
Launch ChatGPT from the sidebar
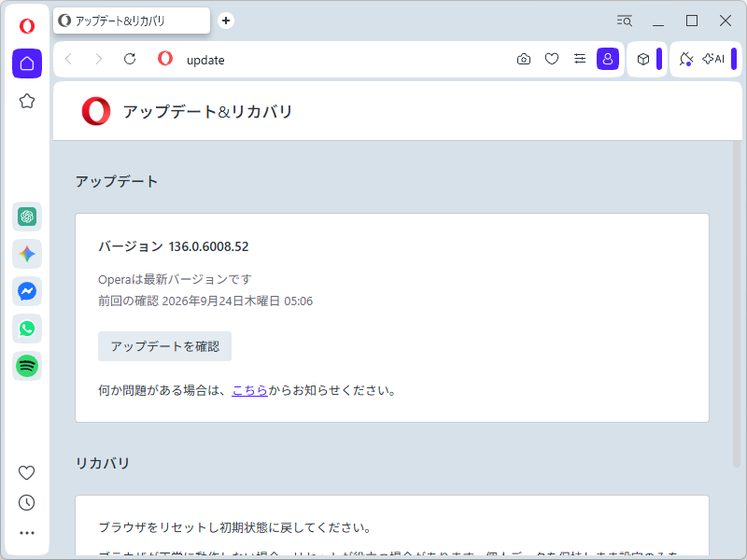tap(27, 217)
